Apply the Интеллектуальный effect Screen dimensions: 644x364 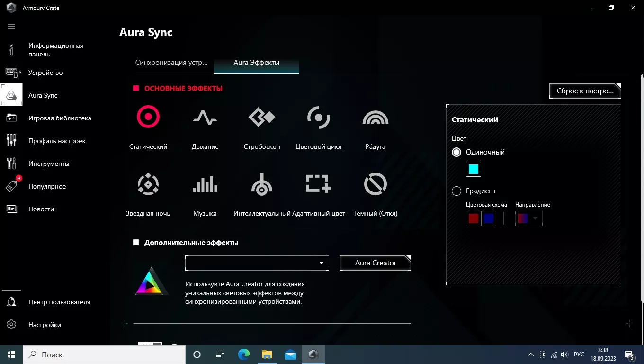(x=262, y=194)
